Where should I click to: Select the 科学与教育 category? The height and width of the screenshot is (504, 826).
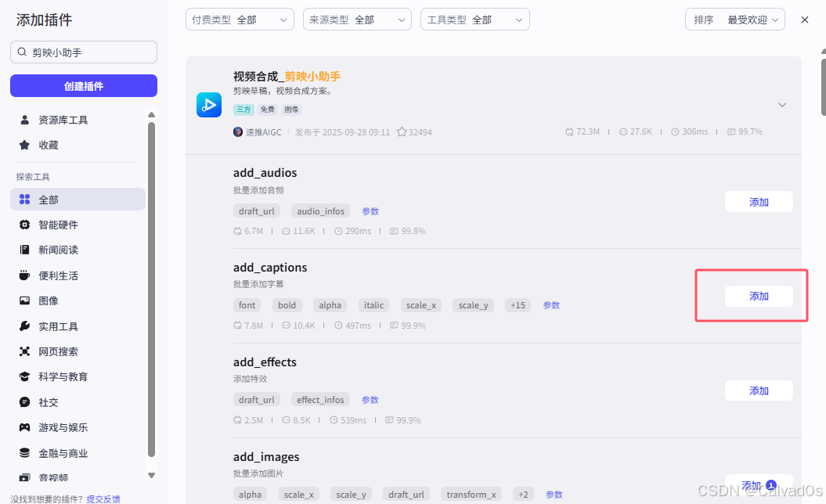pyautogui.click(x=78, y=376)
